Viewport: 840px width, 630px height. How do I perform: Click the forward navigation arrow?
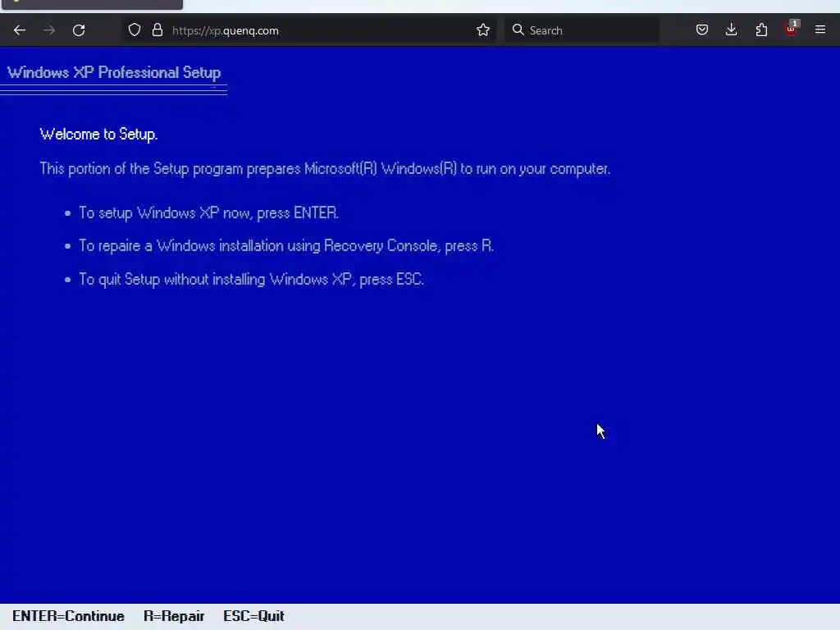[49, 30]
